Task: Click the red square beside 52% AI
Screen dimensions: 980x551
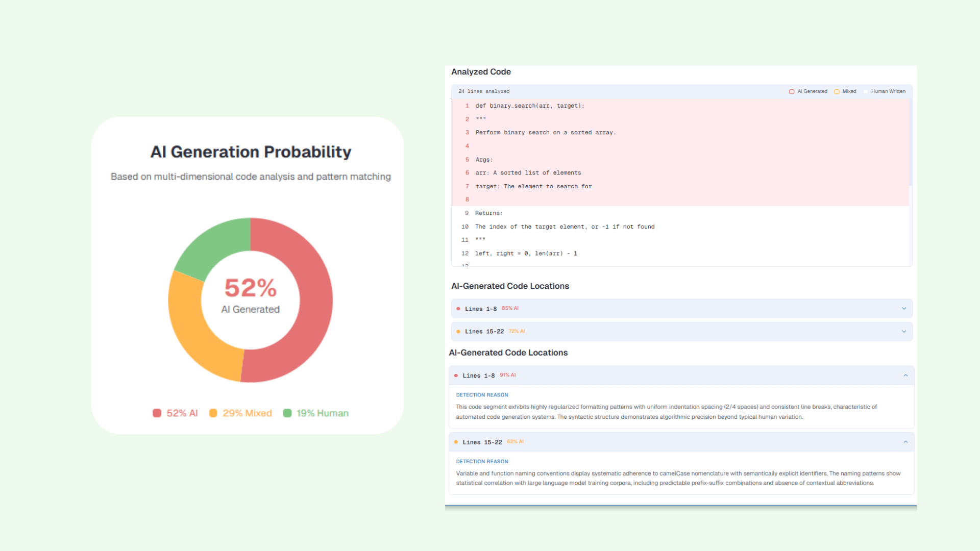Action: tap(157, 413)
